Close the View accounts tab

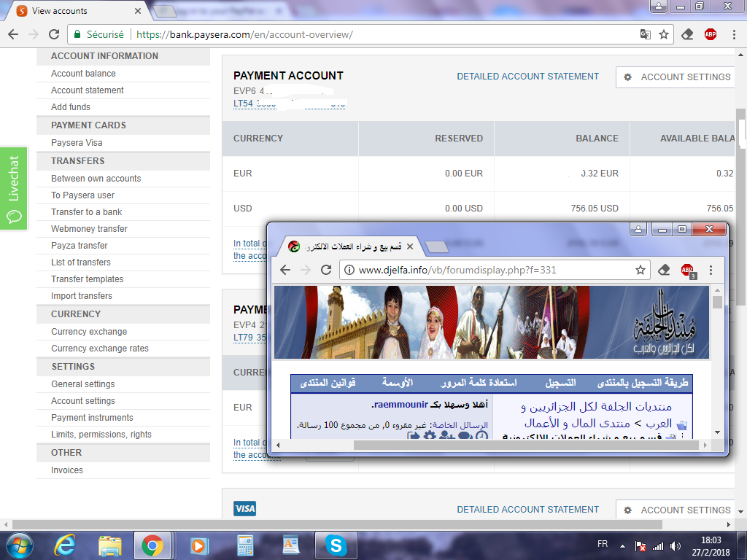[x=138, y=10]
